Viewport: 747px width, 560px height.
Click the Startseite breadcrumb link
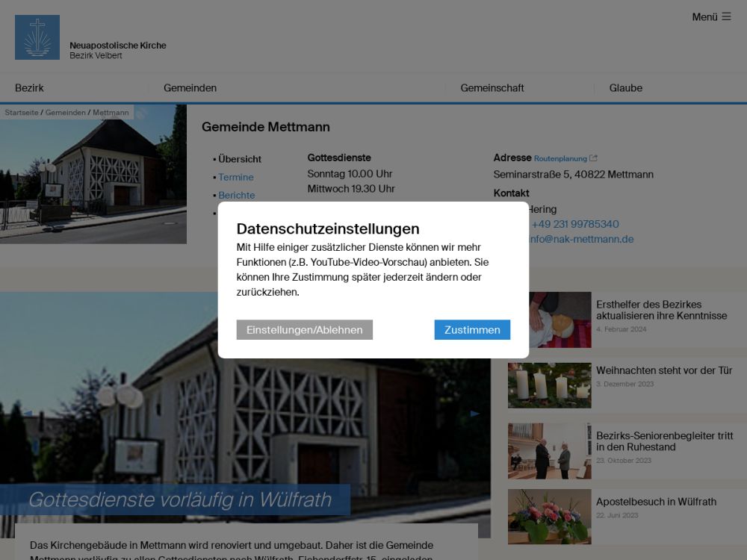(x=21, y=113)
